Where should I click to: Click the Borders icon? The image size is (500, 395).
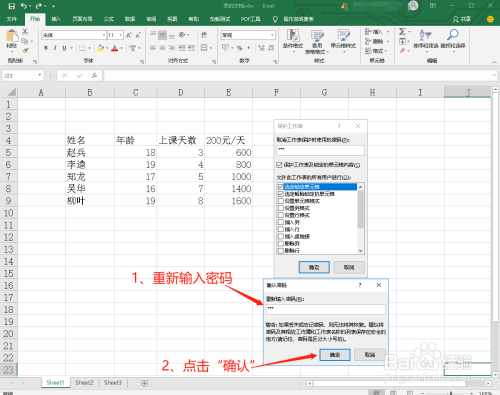(x=82, y=48)
